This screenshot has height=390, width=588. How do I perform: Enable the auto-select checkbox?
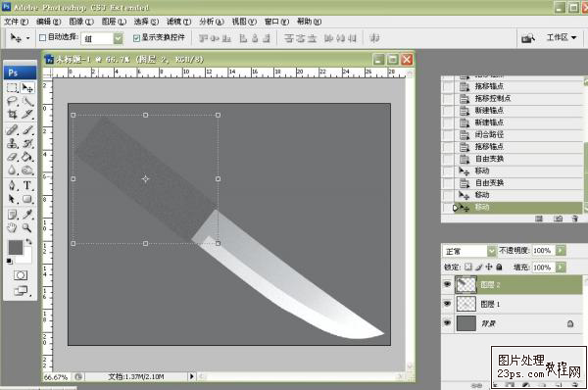[x=42, y=37]
